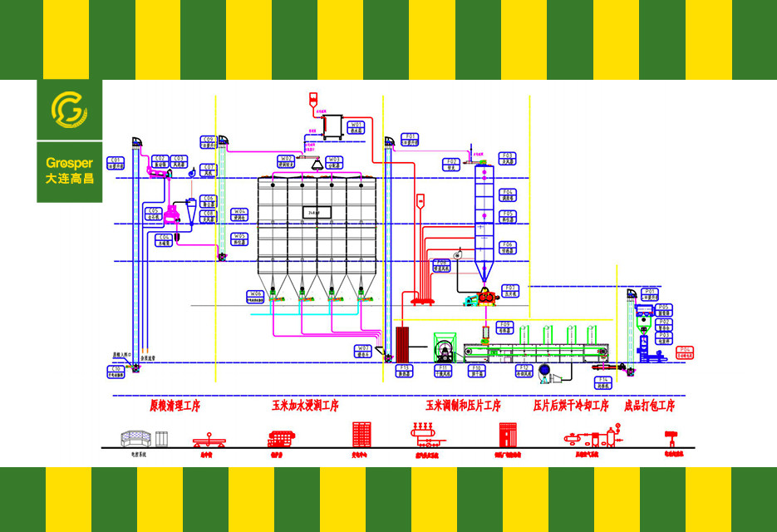The width and height of the screenshot is (777, 532).
Task: Select the F09 equipment label
Action: coord(504,328)
